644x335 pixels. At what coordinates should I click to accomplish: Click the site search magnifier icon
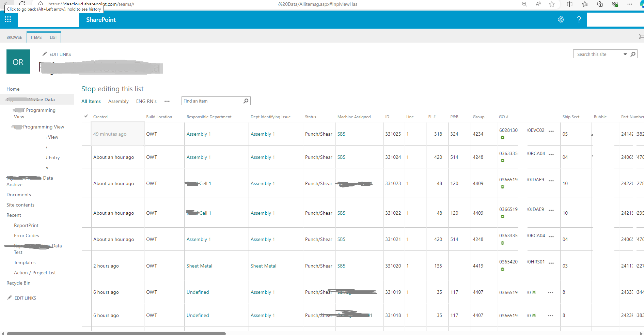[x=633, y=54]
